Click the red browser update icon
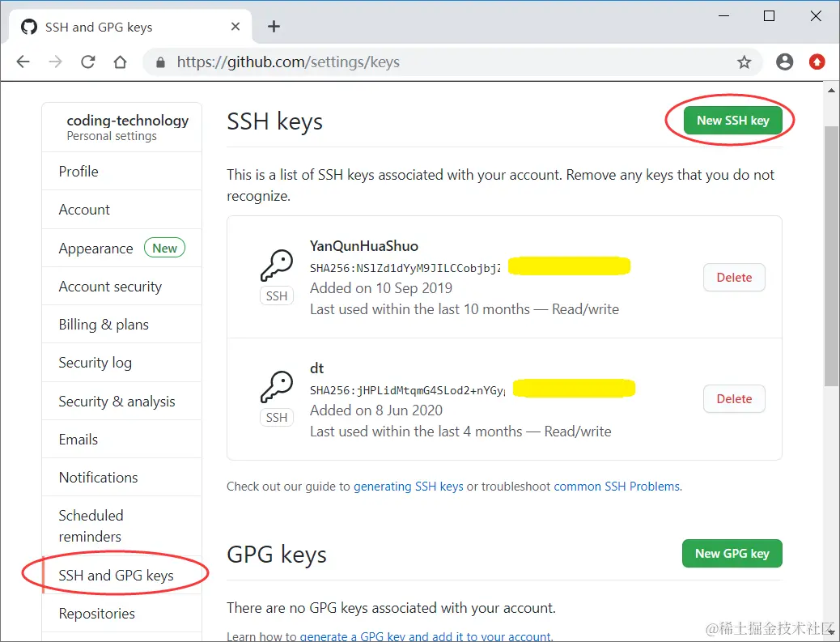 coord(817,62)
